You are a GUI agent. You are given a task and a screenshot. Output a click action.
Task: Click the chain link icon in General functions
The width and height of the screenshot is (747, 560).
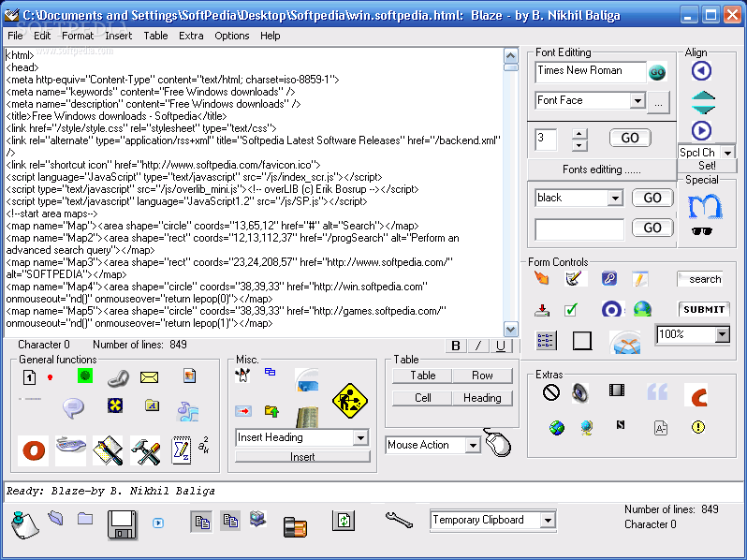[x=118, y=378]
